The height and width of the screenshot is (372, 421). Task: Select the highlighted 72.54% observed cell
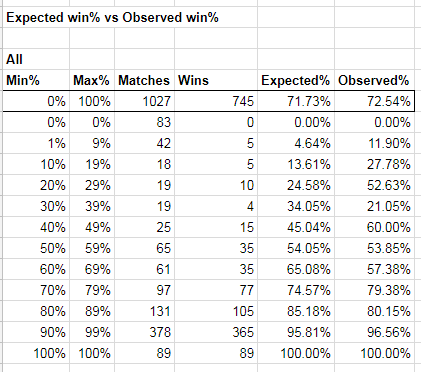(374, 101)
